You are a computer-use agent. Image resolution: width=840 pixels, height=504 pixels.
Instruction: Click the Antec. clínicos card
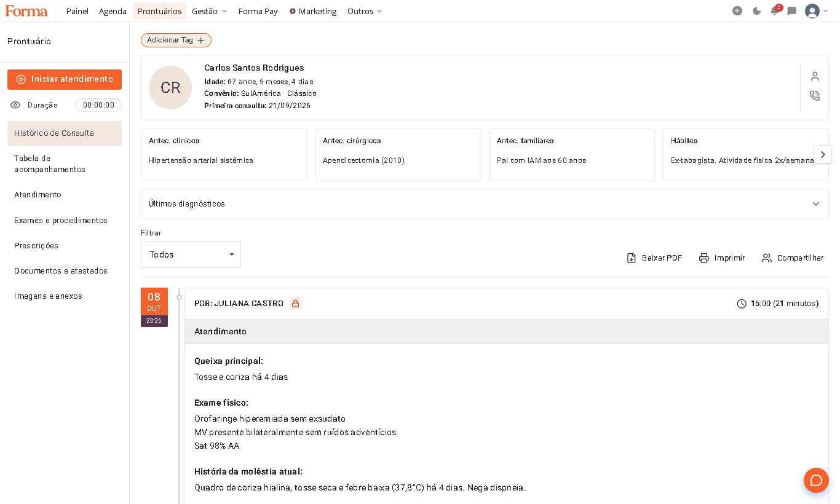pyautogui.click(x=224, y=154)
